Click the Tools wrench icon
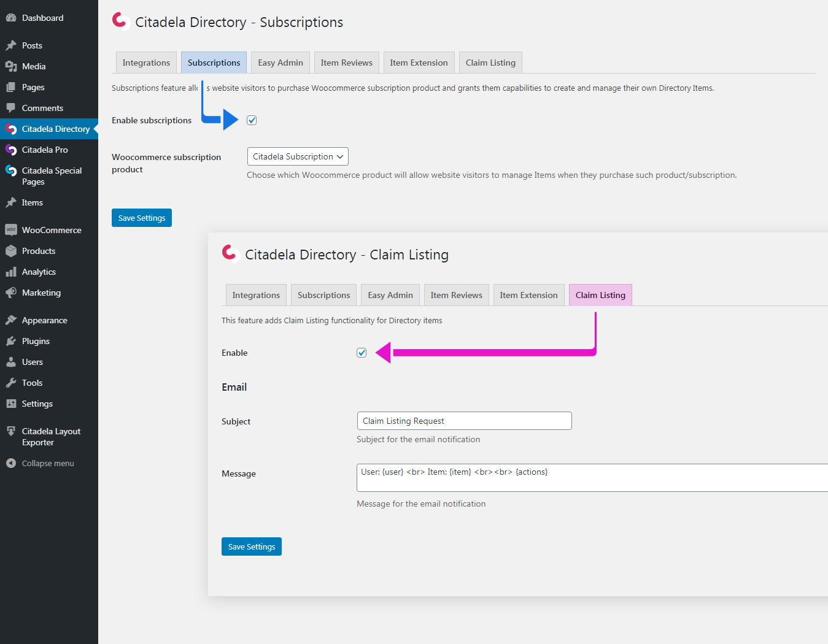The image size is (828, 644). pos(11,383)
